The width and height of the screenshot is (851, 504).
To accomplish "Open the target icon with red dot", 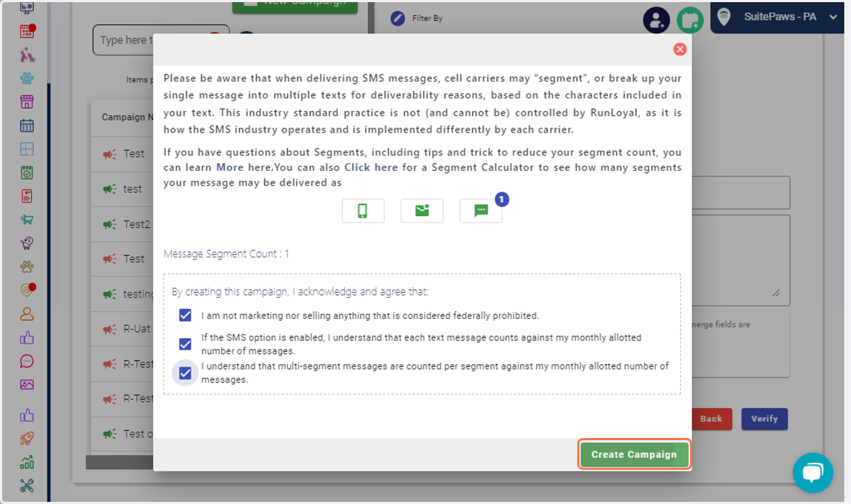I will coord(27,290).
